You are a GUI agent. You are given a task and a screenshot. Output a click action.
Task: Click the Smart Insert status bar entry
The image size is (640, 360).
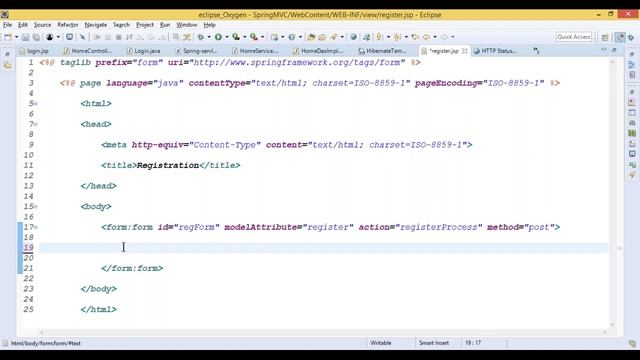coord(433,343)
